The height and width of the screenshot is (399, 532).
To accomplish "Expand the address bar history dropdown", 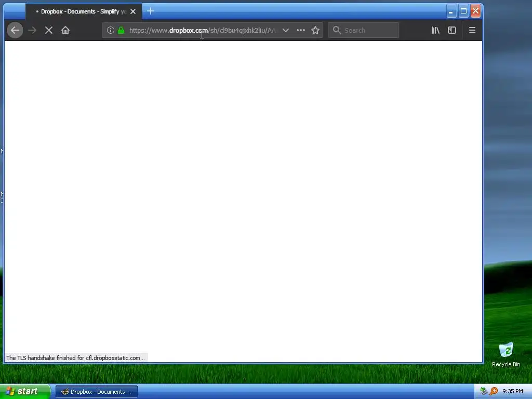I will (286, 30).
